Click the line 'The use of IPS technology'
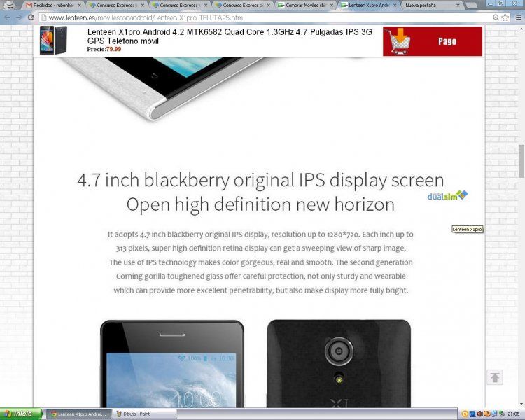 260,262
